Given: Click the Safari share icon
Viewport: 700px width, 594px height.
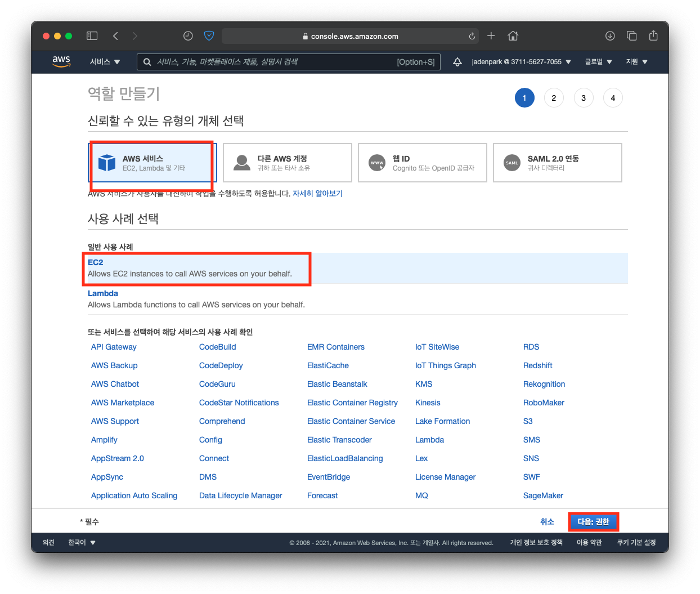Looking at the screenshot, I should pos(653,35).
